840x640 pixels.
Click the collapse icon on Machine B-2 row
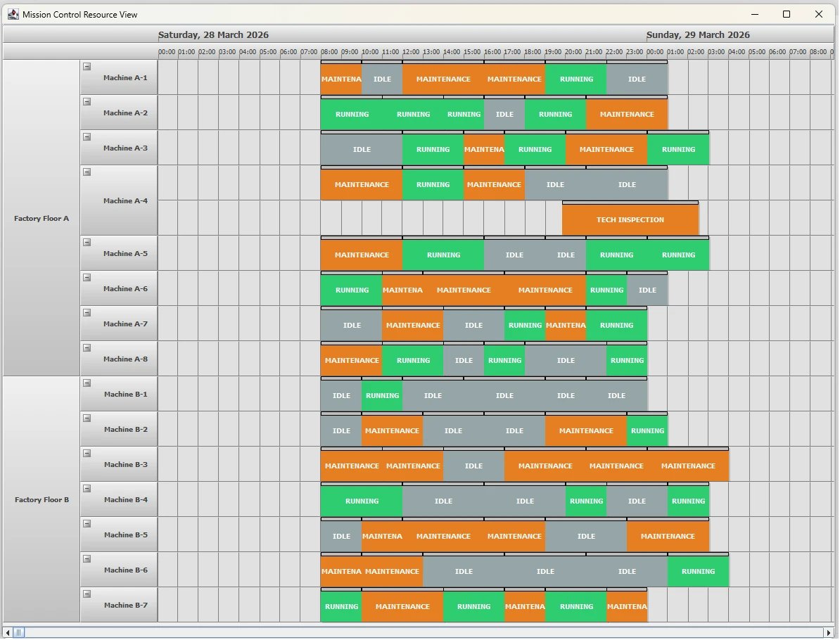click(87, 418)
